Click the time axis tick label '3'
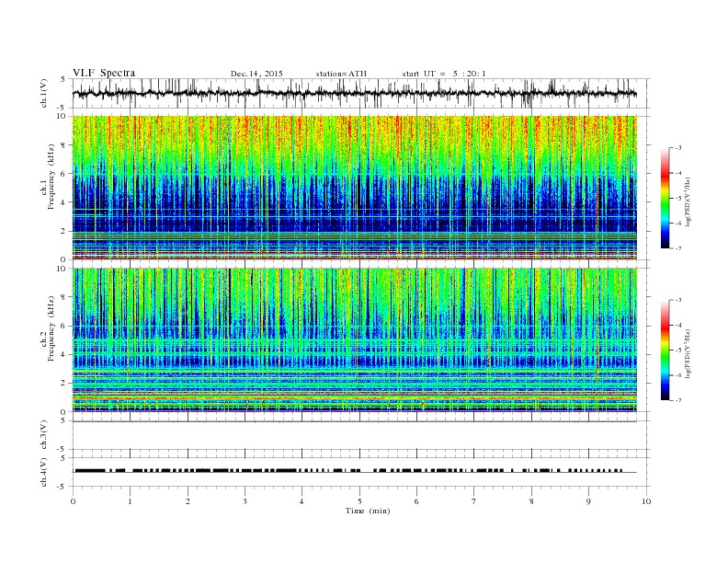The height and width of the screenshot is (563, 728). point(245,501)
